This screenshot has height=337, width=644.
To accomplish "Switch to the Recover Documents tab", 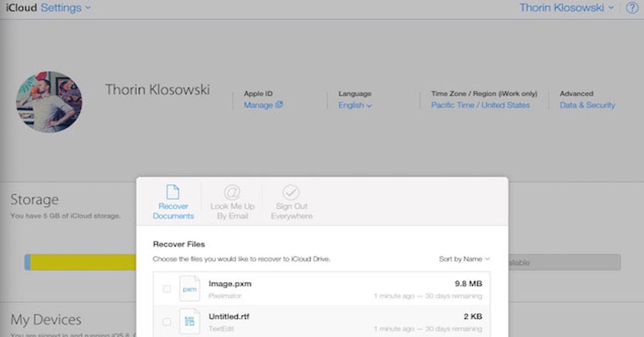I will pos(173,201).
